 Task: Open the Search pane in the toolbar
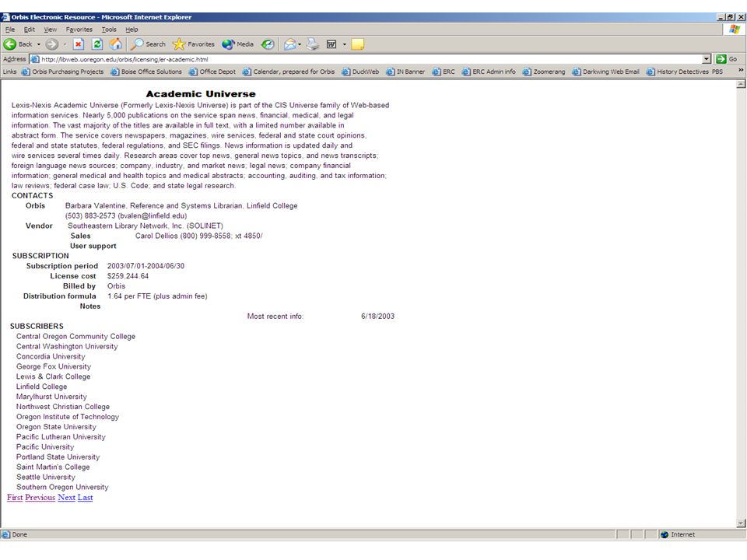pyautogui.click(x=148, y=44)
